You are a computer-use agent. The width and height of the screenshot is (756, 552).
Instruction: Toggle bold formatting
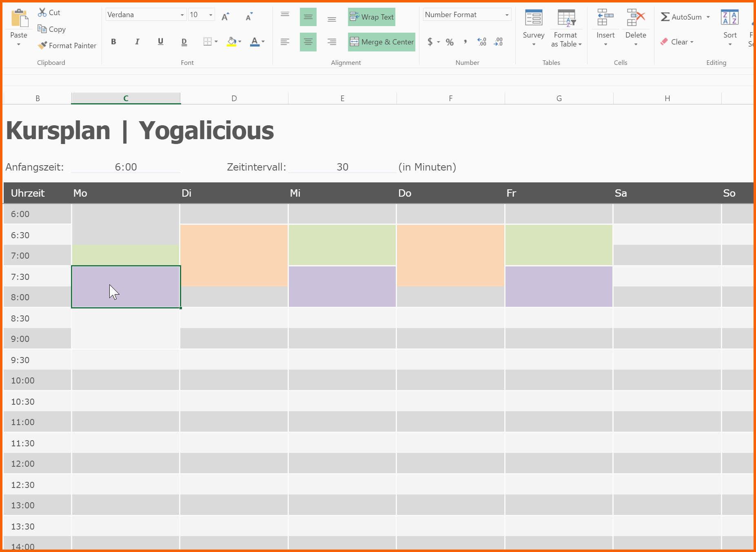tap(114, 42)
